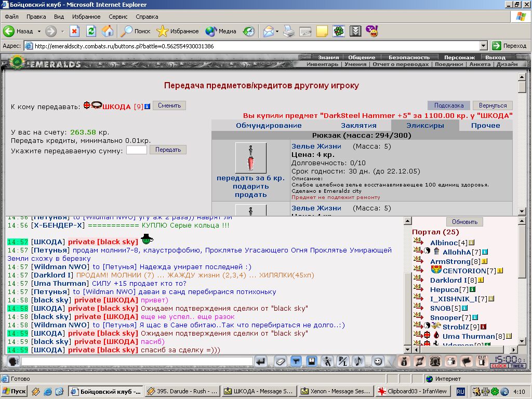Open Поиск search in the toolbar

pyautogui.click(x=136, y=31)
